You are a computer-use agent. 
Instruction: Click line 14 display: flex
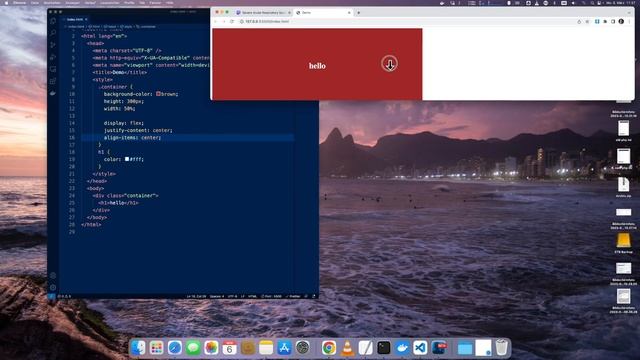(124, 123)
